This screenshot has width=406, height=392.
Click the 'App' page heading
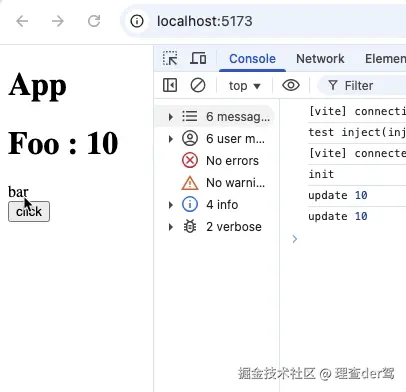point(37,86)
